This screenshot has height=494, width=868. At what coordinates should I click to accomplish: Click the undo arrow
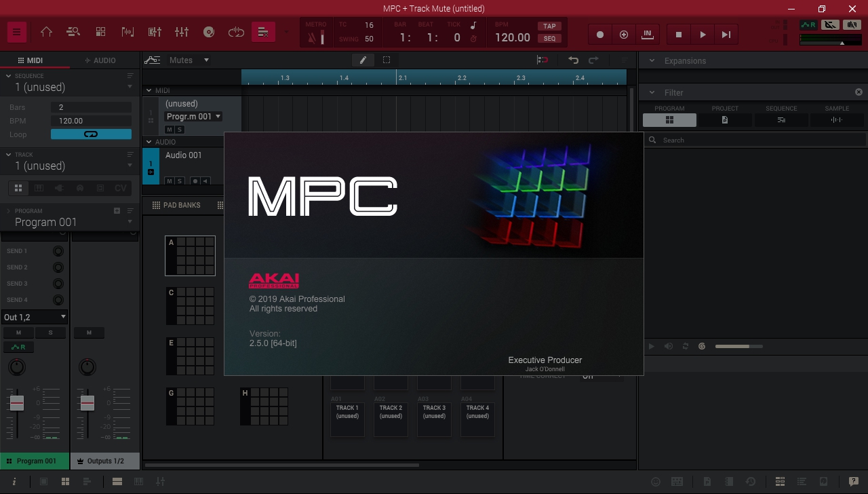click(x=573, y=60)
